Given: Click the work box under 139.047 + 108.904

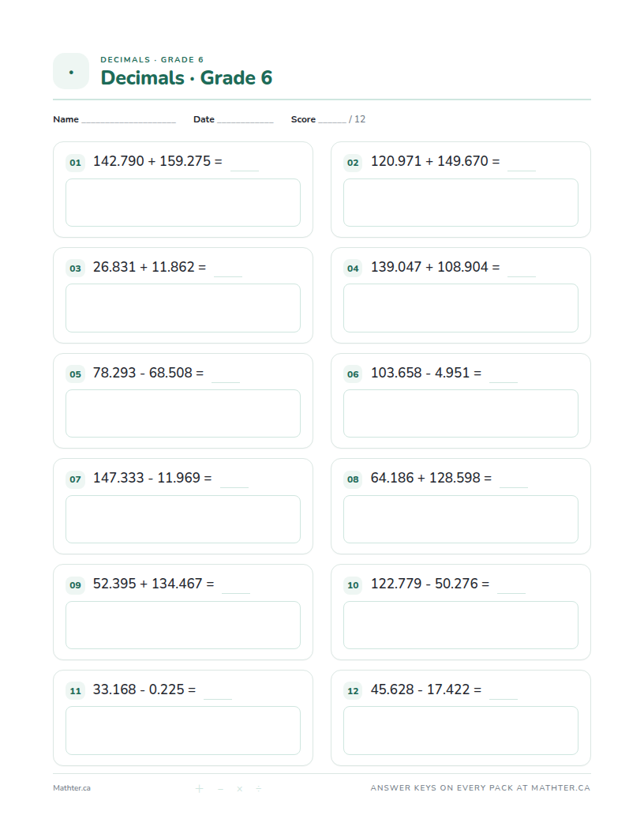Looking at the screenshot, I should (461, 308).
